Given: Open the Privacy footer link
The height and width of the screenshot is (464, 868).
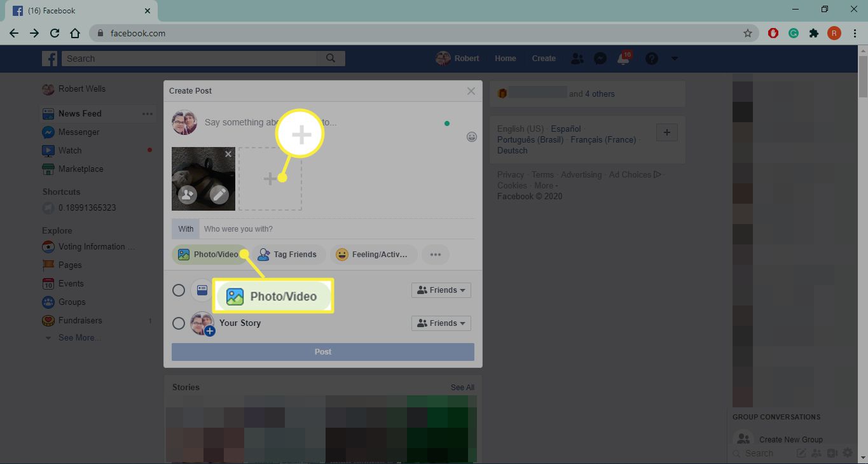Looking at the screenshot, I should (x=511, y=175).
